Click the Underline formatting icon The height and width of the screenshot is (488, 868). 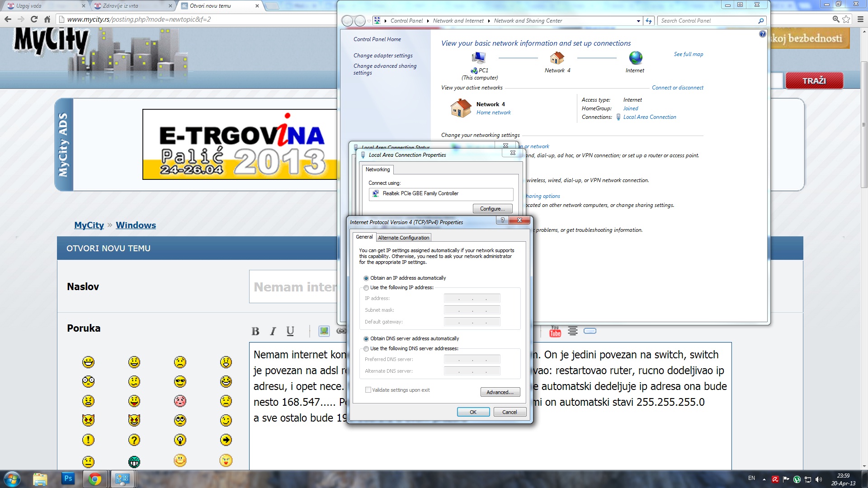pyautogui.click(x=290, y=331)
